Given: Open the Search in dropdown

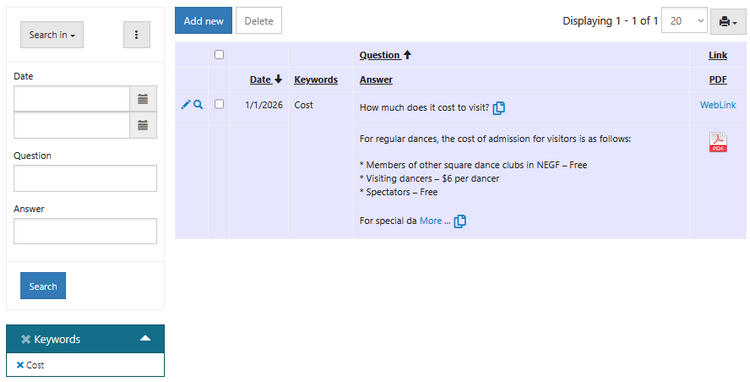Looking at the screenshot, I should [52, 34].
